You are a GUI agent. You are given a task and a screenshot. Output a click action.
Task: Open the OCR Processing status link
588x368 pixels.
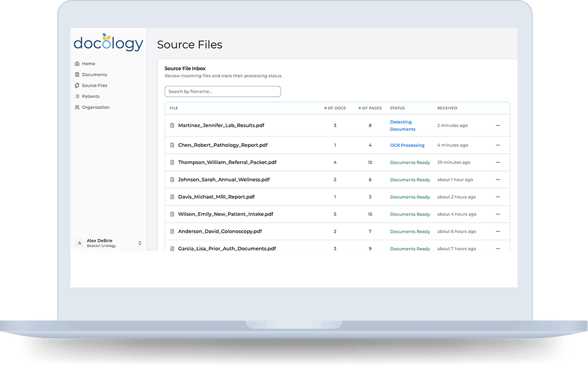(407, 145)
